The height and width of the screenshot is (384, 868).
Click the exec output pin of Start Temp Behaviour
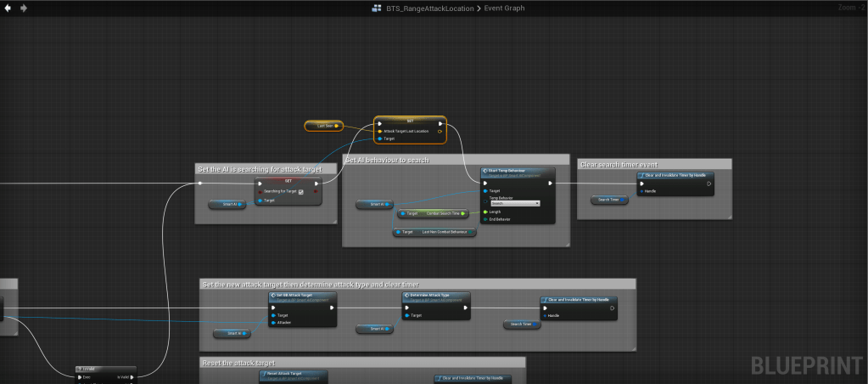550,182
